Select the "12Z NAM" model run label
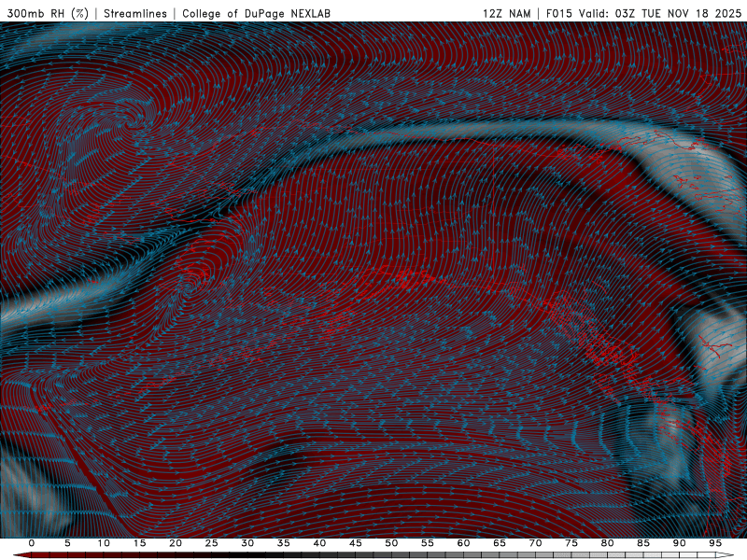The height and width of the screenshot is (560, 747). [x=506, y=13]
